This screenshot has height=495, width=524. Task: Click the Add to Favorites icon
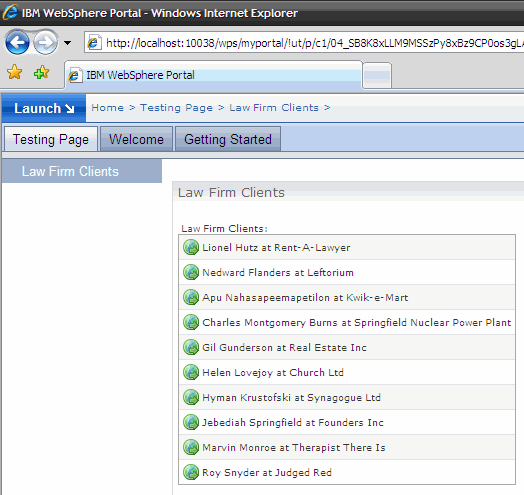point(41,72)
